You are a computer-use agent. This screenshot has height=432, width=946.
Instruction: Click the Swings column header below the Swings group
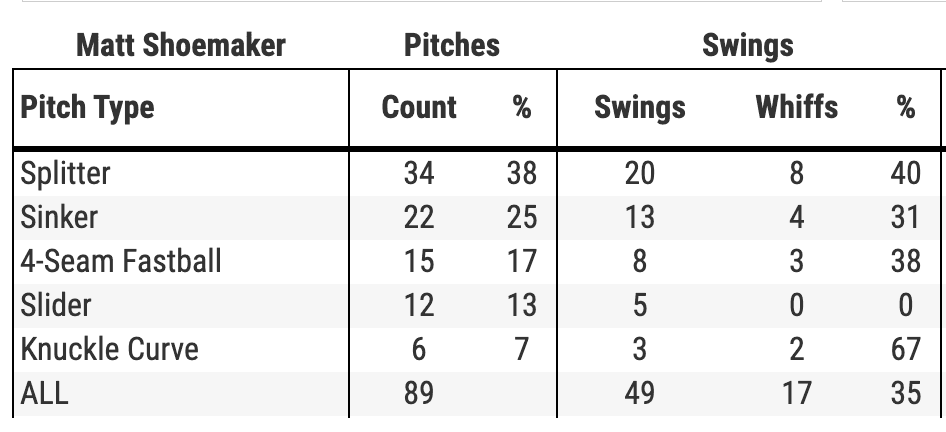coord(640,108)
